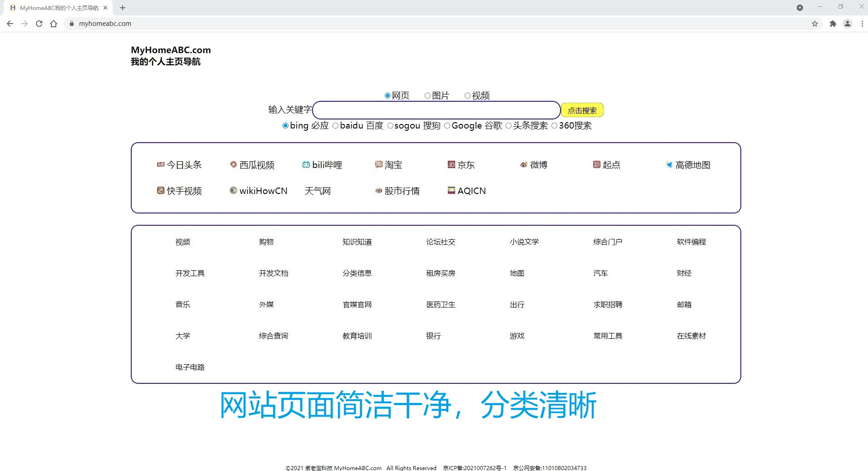Click the 高德地图 site icon

click(669, 165)
